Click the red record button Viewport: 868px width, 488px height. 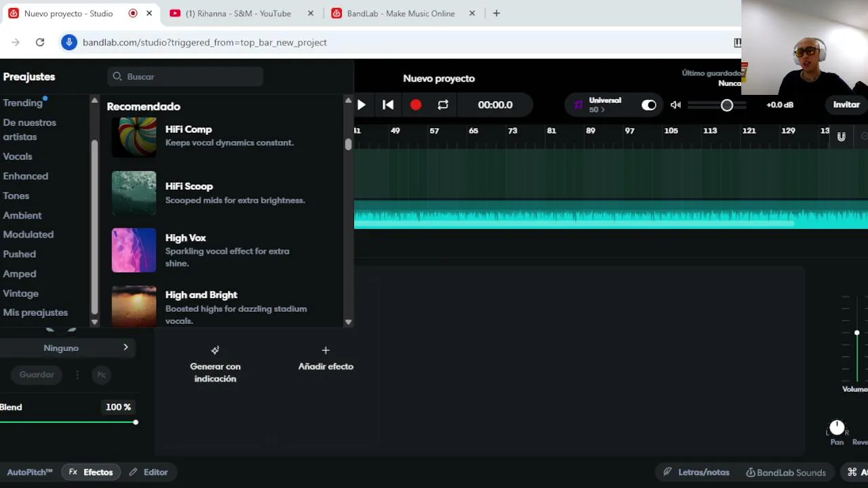coord(416,105)
